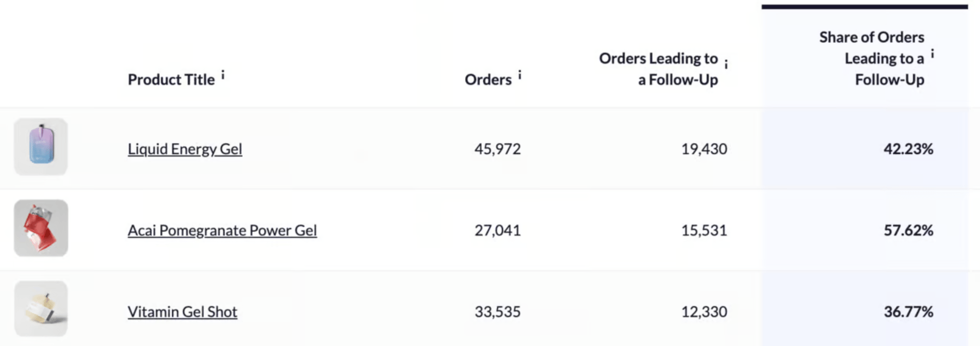This screenshot has width=980, height=346.
Task: Click the 57.62% share value
Action: tap(908, 230)
